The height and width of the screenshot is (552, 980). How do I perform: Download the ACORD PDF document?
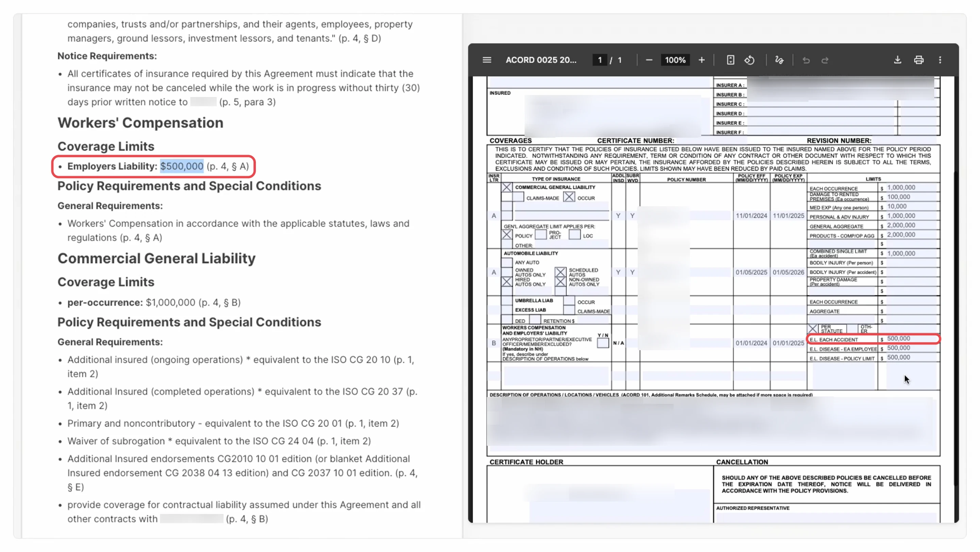tap(897, 60)
